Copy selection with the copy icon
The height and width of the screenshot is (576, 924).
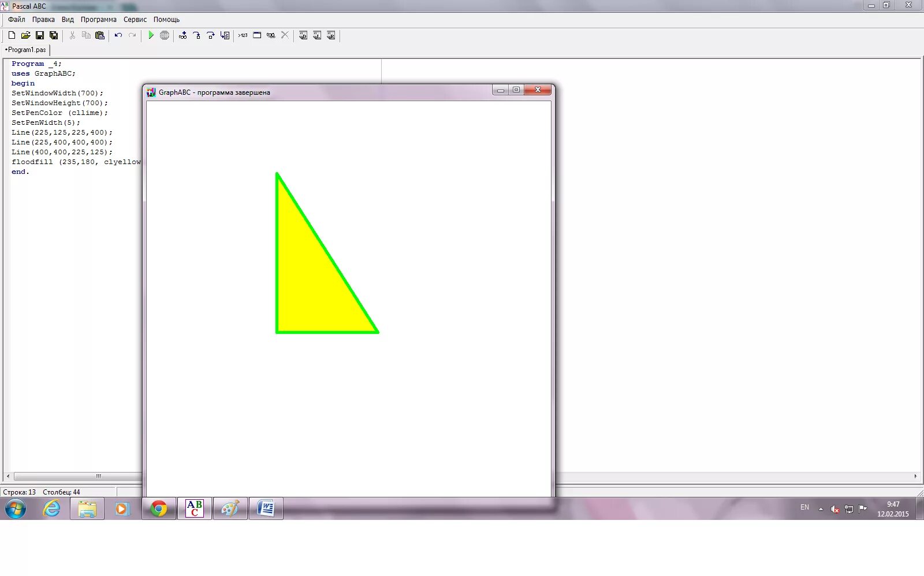pos(86,35)
